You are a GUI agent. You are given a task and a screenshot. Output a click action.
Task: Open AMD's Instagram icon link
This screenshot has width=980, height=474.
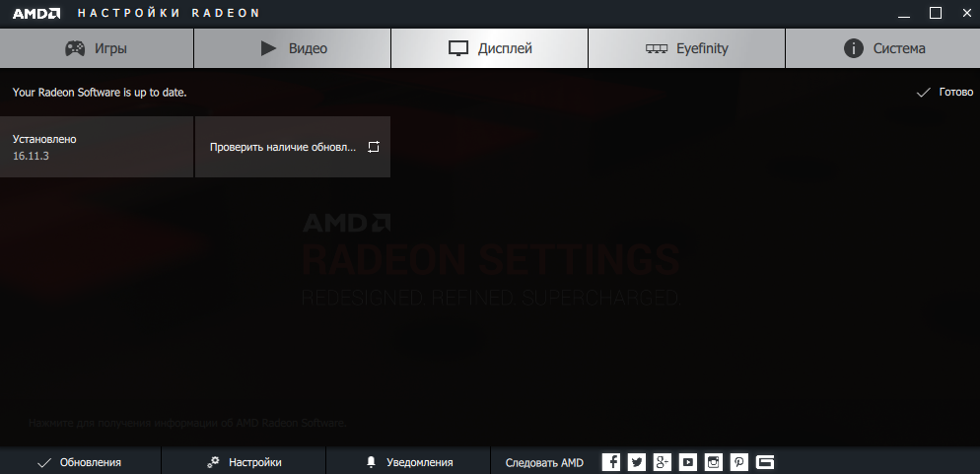tap(714, 462)
